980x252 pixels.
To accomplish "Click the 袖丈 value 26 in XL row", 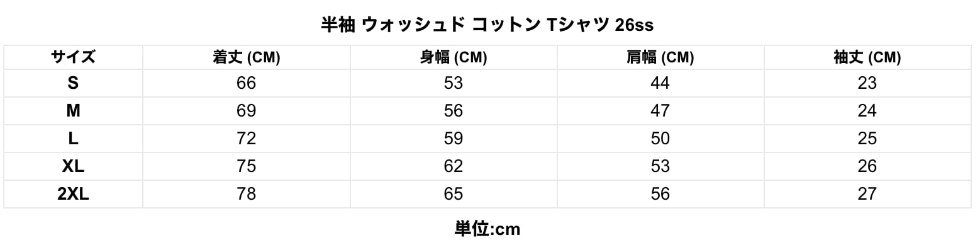I will coord(867,166).
